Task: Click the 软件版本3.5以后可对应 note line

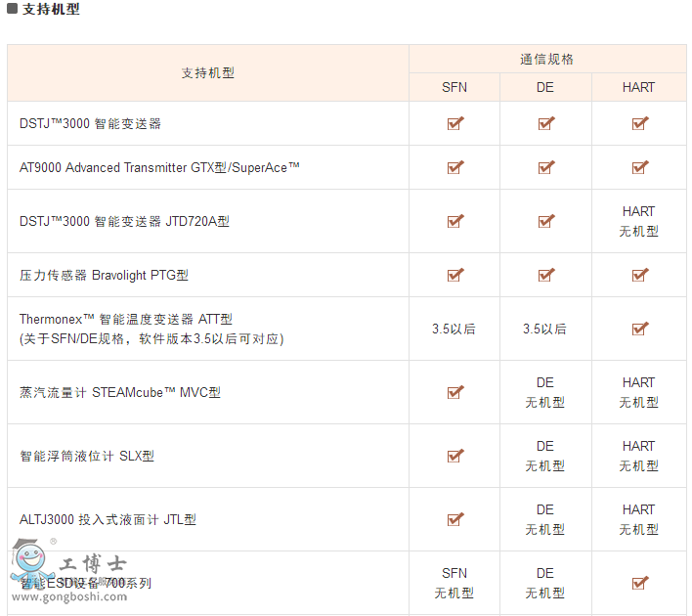Action: [151, 338]
